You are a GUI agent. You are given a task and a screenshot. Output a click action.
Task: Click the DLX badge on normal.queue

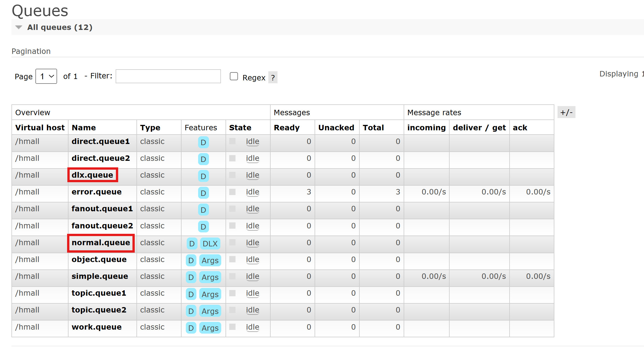[210, 243]
